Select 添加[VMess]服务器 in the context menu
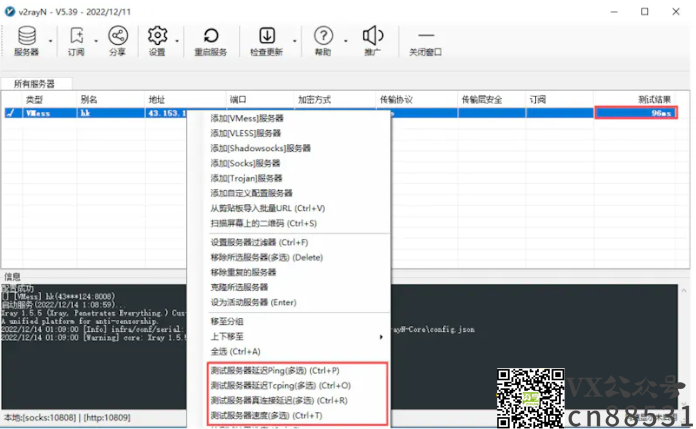The width and height of the screenshot is (696, 429). pos(246,118)
